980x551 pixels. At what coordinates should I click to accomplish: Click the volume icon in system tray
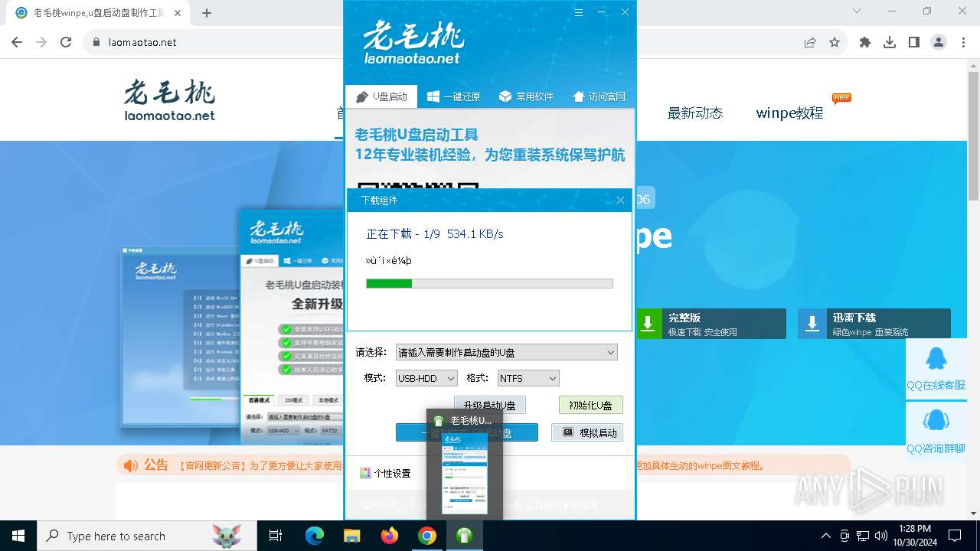(881, 536)
